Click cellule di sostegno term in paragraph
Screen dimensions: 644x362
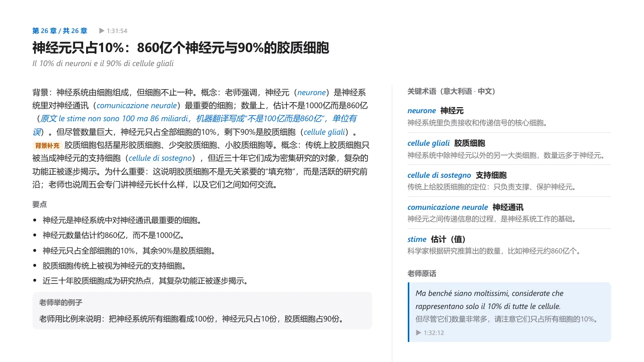click(161, 158)
